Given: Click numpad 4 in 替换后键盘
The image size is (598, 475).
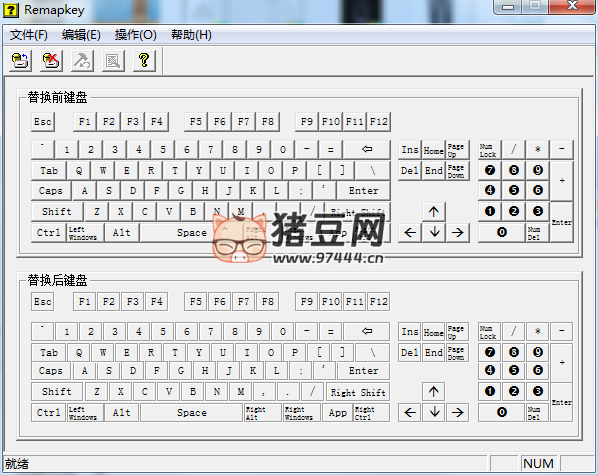Looking at the screenshot, I should point(490,371).
